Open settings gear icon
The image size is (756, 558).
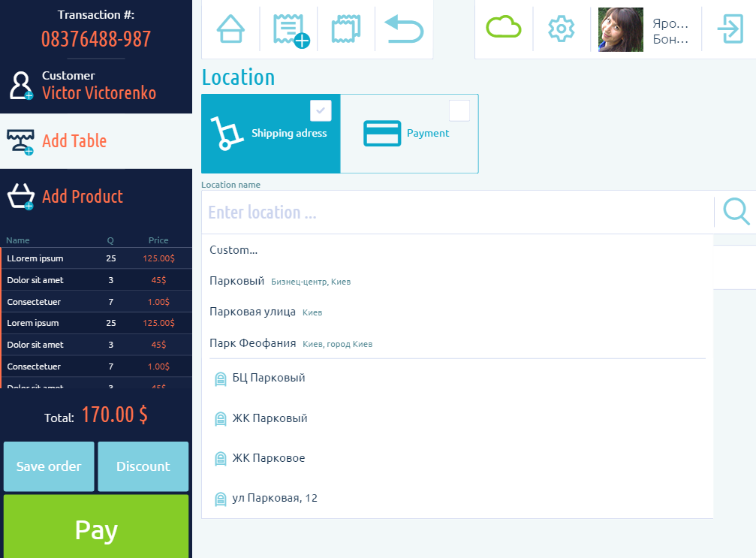pyautogui.click(x=561, y=29)
